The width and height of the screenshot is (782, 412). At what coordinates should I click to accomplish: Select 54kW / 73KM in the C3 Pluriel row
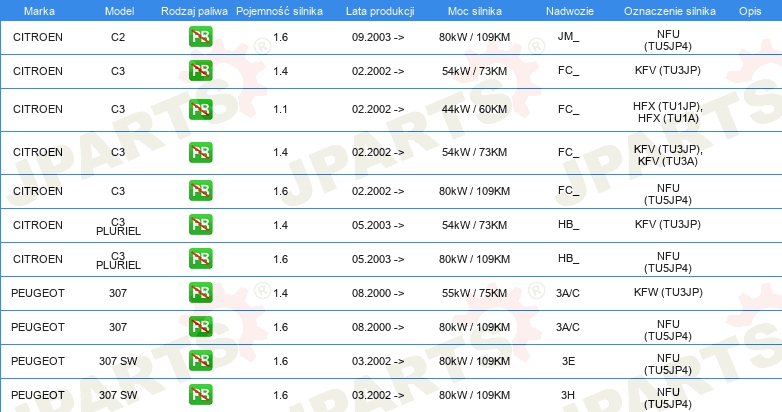[x=474, y=225]
